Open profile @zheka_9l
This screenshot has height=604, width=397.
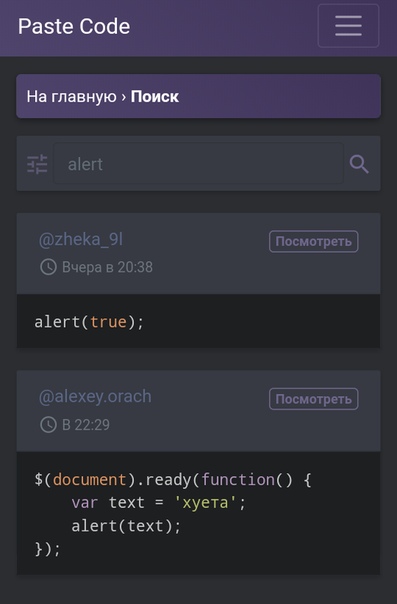81,239
